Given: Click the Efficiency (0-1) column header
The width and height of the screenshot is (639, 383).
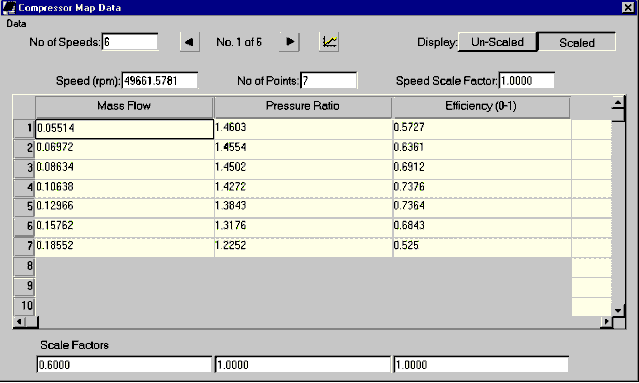Looking at the screenshot, I should tap(481, 106).
